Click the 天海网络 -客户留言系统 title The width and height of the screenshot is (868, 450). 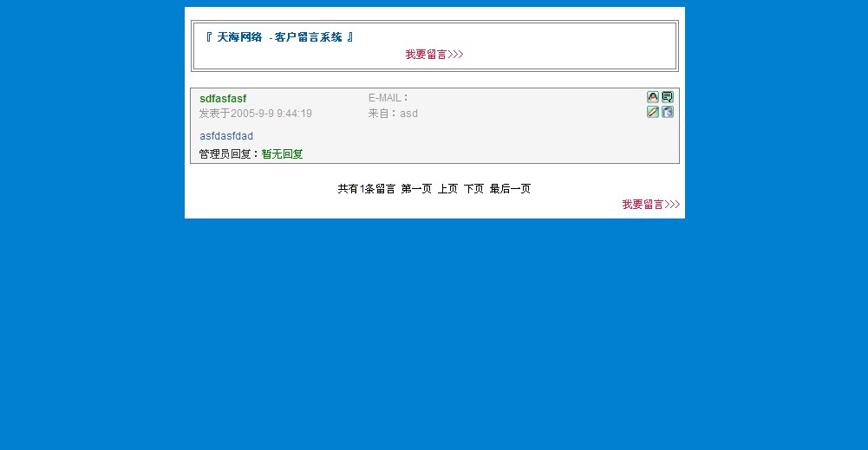(x=279, y=37)
